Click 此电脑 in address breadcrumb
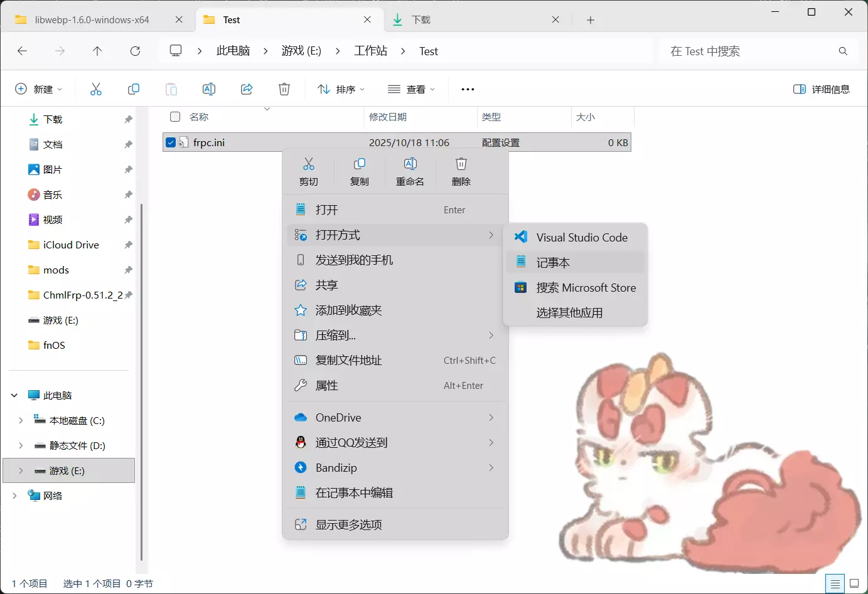Image resolution: width=868 pixels, height=594 pixels. (x=233, y=51)
